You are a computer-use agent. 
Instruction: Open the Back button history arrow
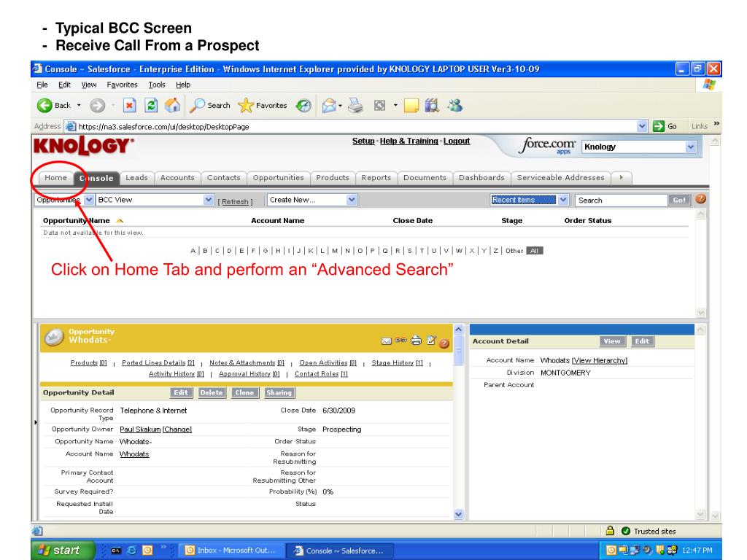click(x=79, y=105)
